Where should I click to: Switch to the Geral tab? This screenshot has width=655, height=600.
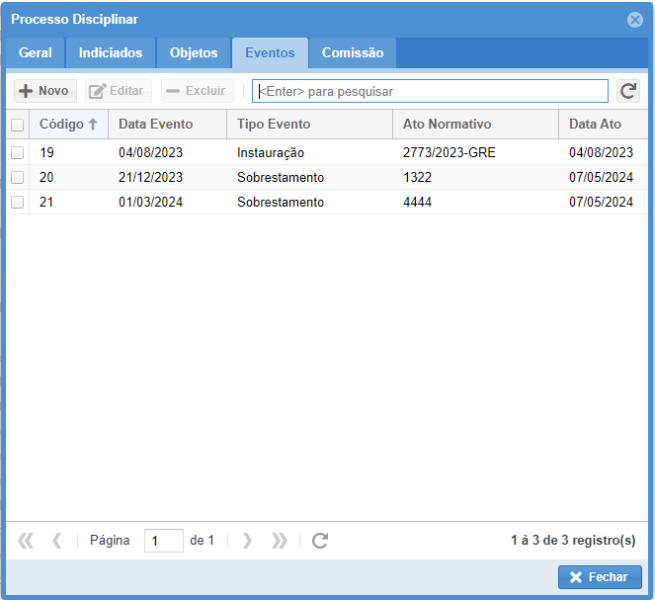pos(35,53)
